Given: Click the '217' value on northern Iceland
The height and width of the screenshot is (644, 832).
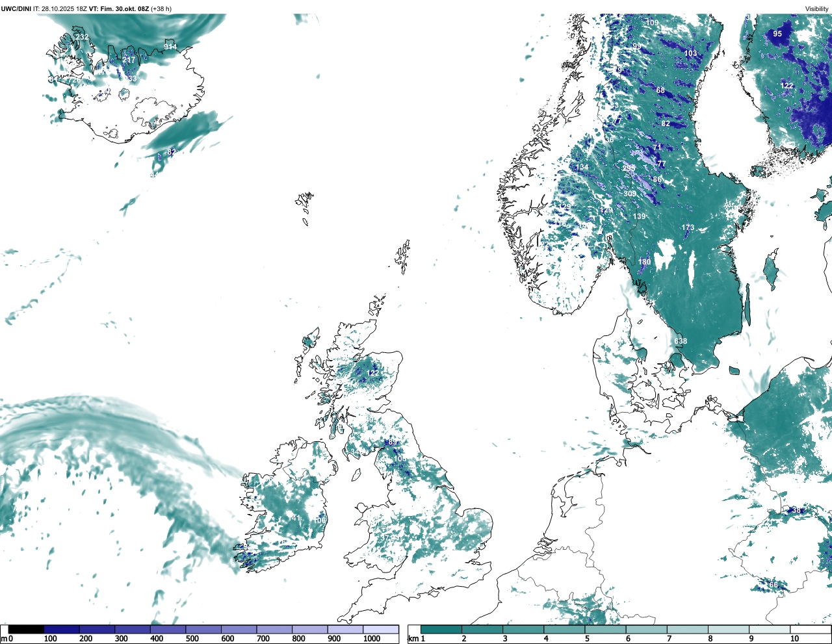Looking at the screenshot, I should pyautogui.click(x=129, y=60).
